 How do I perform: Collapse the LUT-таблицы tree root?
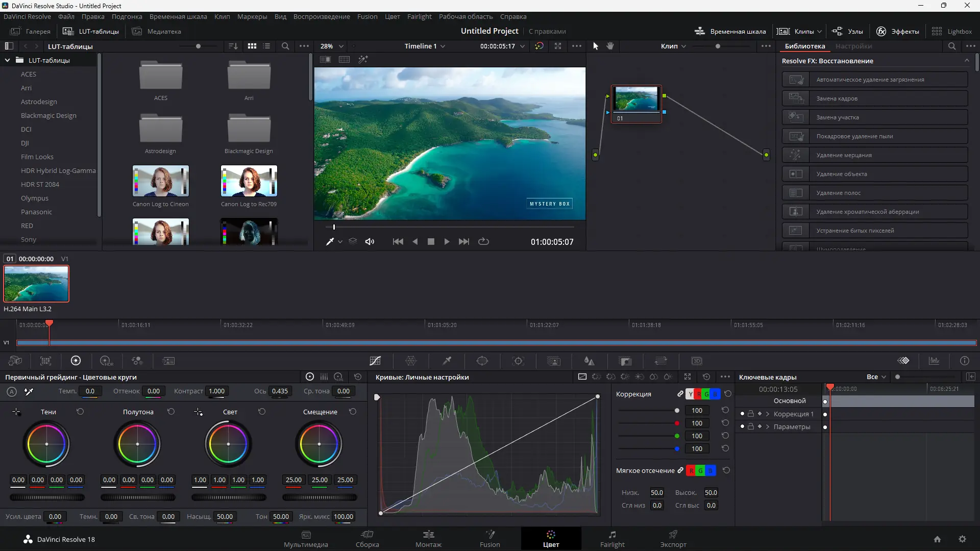[x=8, y=60]
